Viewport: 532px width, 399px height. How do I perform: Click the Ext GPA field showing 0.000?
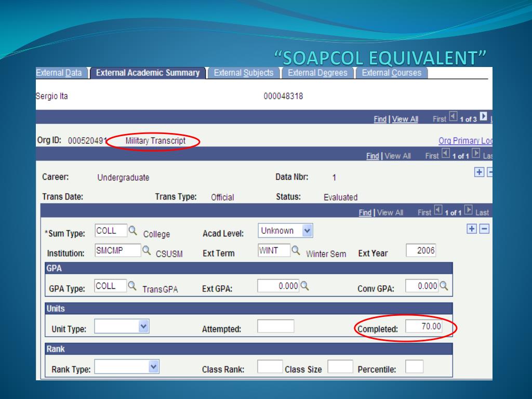coord(278,286)
